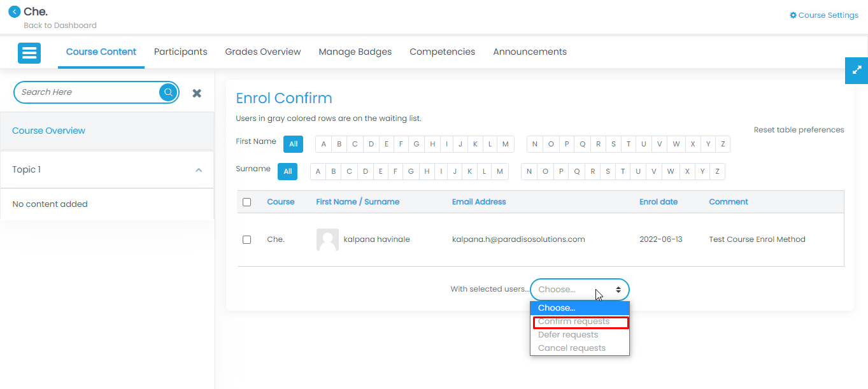868x389 pixels.
Task: Click 'Reset table preferences' link
Action: coord(799,130)
